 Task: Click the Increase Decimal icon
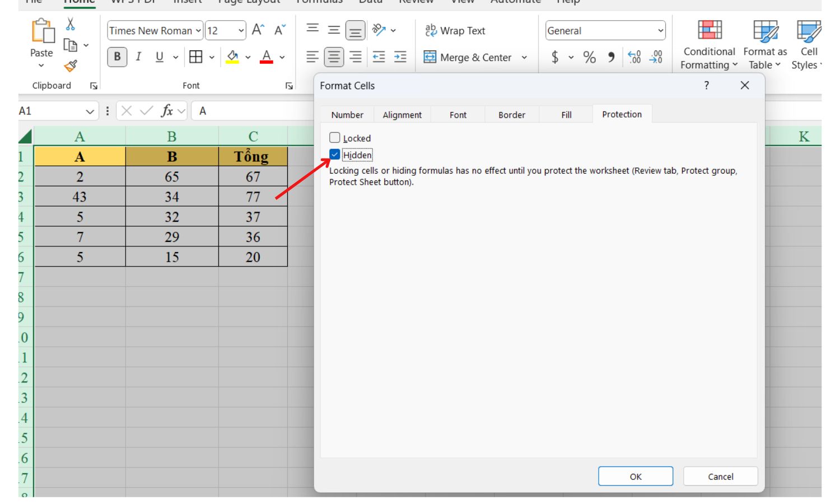click(633, 57)
